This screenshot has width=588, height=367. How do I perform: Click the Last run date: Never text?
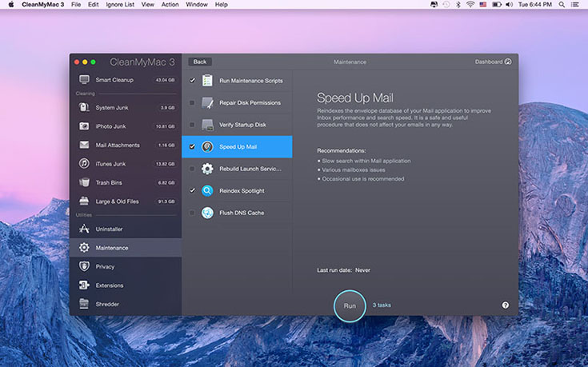(x=343, y=270)
